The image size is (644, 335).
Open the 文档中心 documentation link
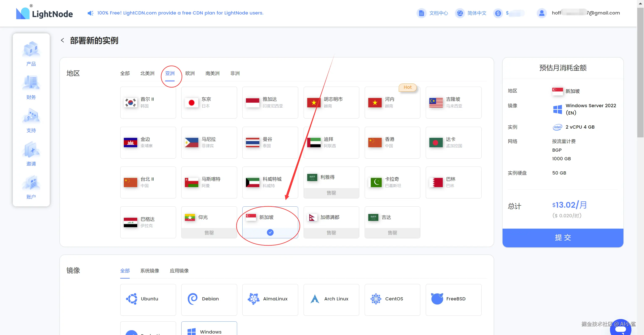click(438, 13)
